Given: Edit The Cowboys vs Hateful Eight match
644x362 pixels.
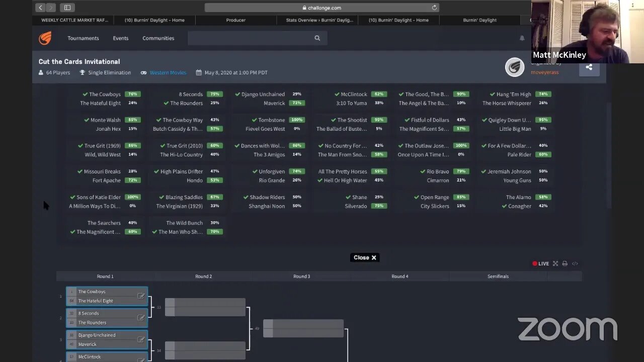Looking at the screenshot, I should click(141, 296).
